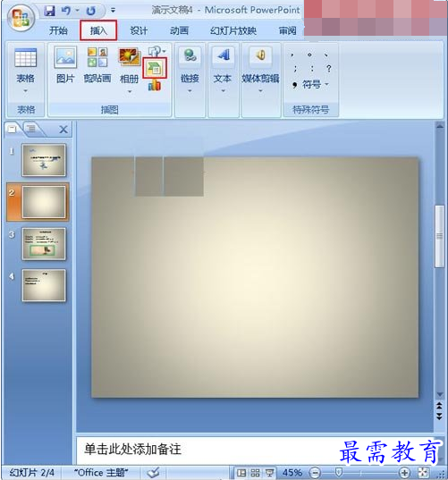This screenshot has height=480, width=448.
Task: Open the 设计 tab
Action: click(139, 30)
